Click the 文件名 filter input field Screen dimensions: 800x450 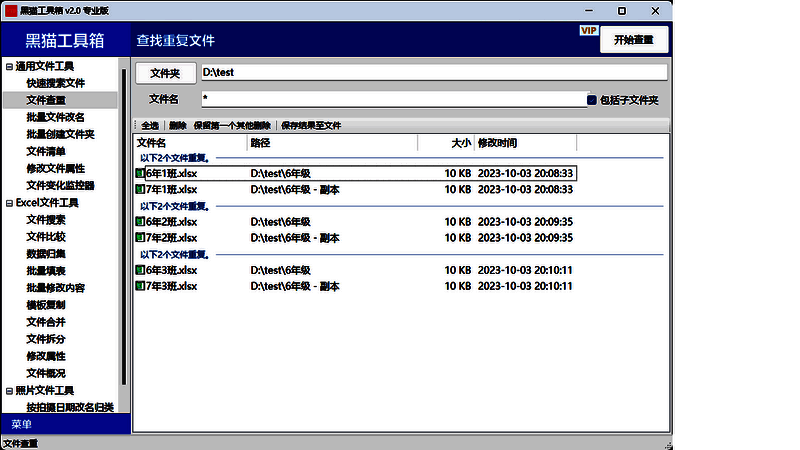[x=390, y=100]
